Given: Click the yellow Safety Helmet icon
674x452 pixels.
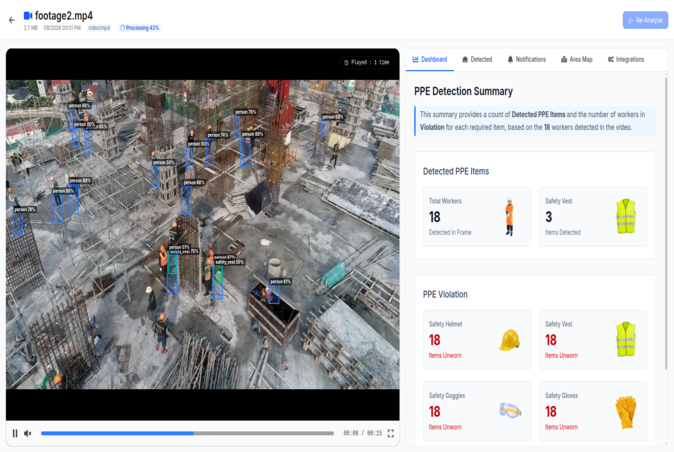Looking at the screenshot, I should [x=509, y=340].
